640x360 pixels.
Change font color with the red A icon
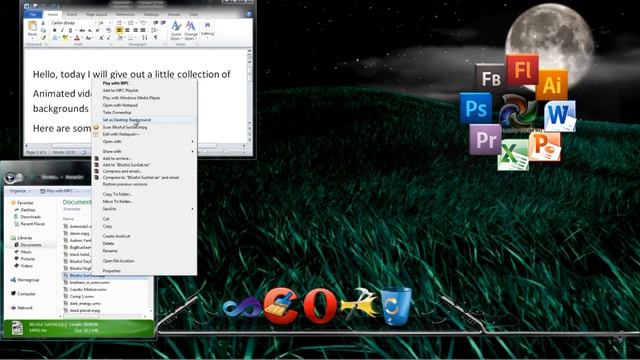[x=77, y=38]
